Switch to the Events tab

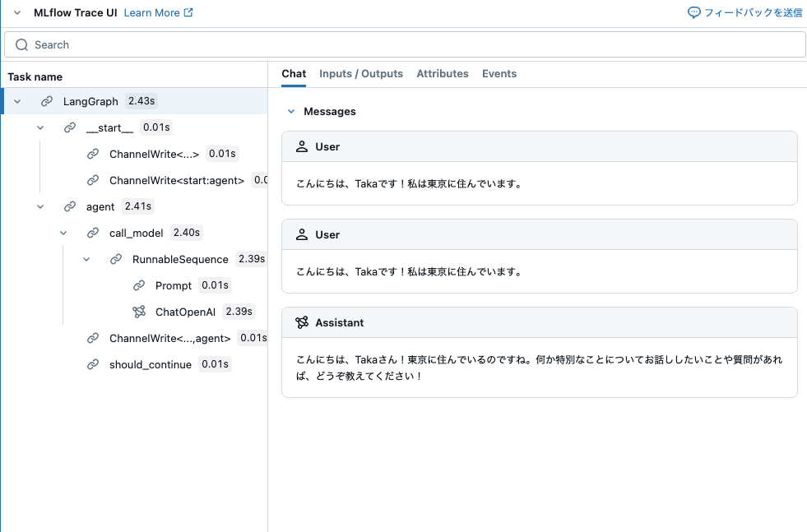(499, 73)
